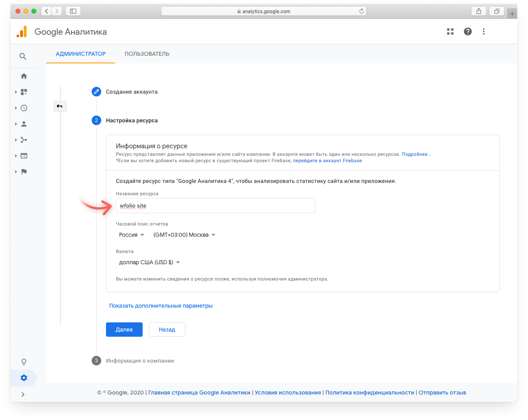This screenshot has width=528, height=420.
Task: Click the back arrow button beside steps
Action: (x=60, y=106)
